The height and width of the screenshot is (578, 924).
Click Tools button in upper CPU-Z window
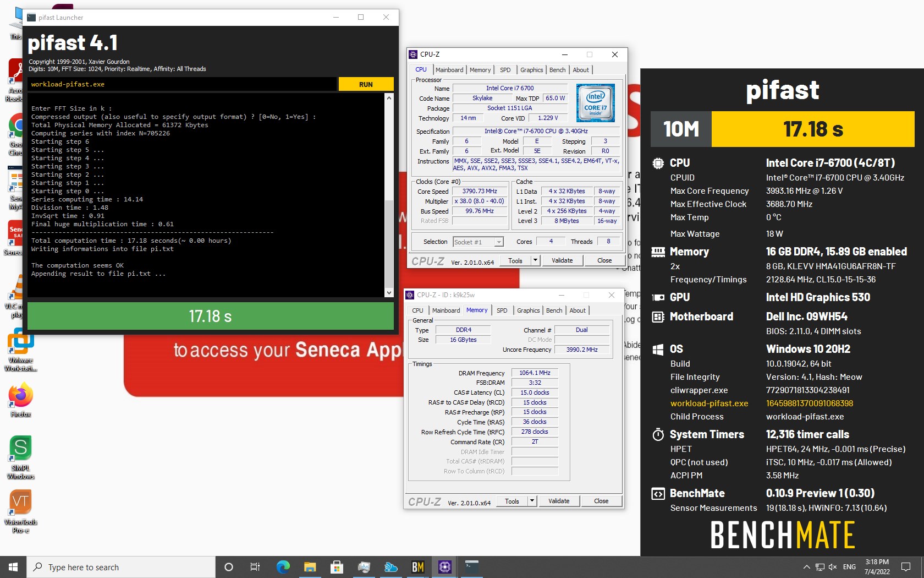tap(515, 260)
